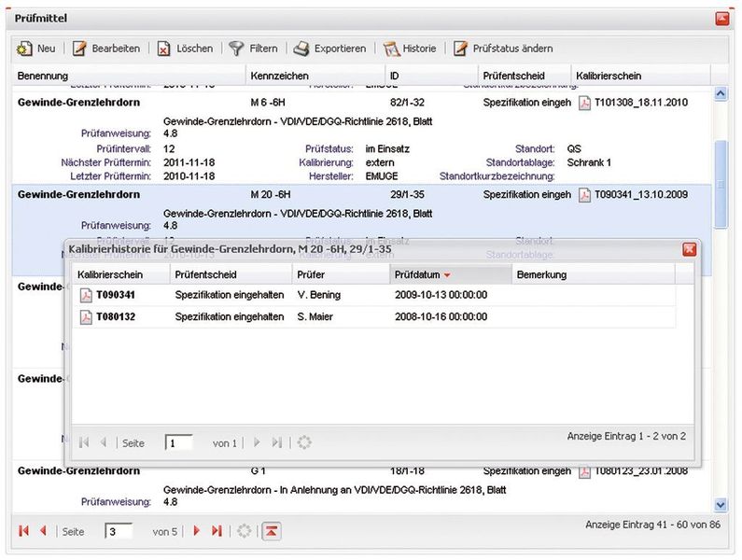Sort history by Bemerkung column

click(x=594, y=274)
